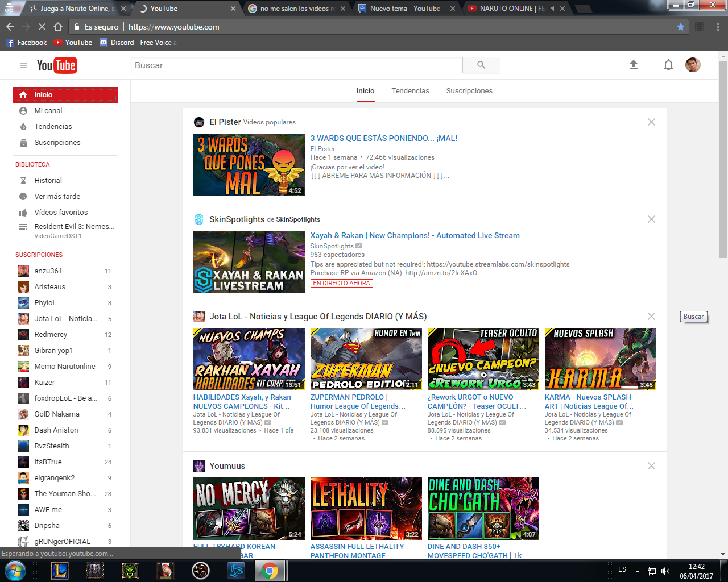Stop loading the page in Chrome
Viewport: 728px width, 582px height.
[x=42, y=27]
